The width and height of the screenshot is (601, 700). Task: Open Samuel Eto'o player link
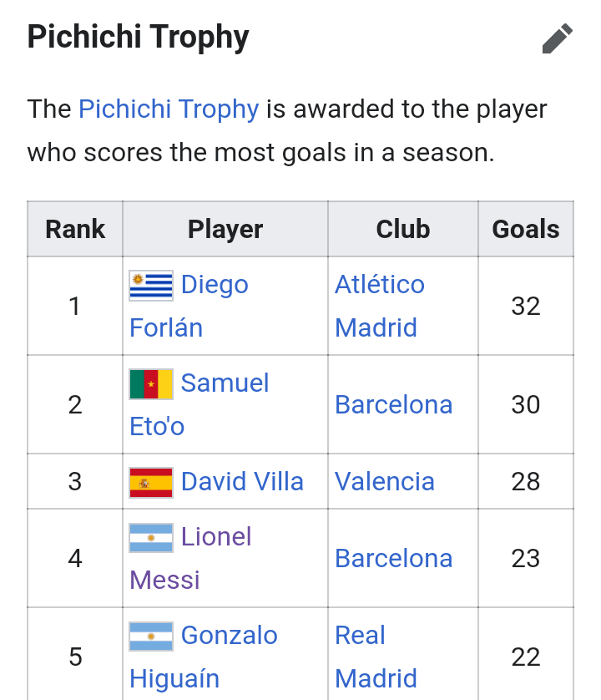pyautogui.click(x=199, y=404)
